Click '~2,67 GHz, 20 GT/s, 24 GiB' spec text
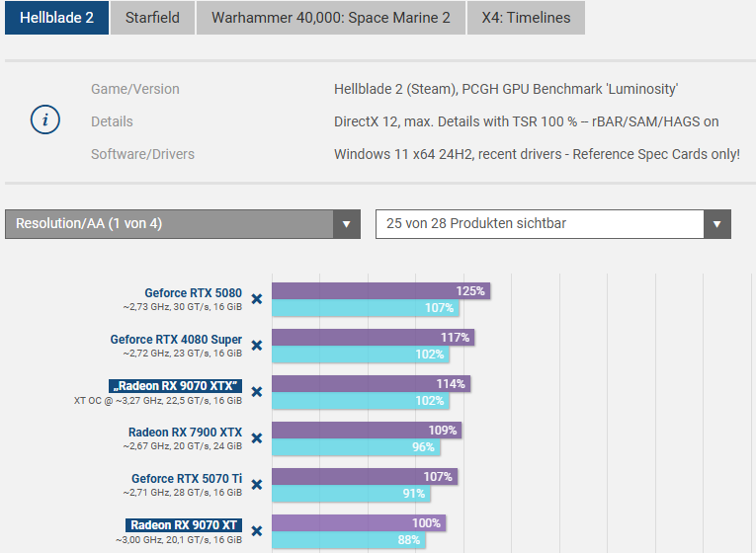Screen dimensions: 756x553 click(x=183, y=446)
